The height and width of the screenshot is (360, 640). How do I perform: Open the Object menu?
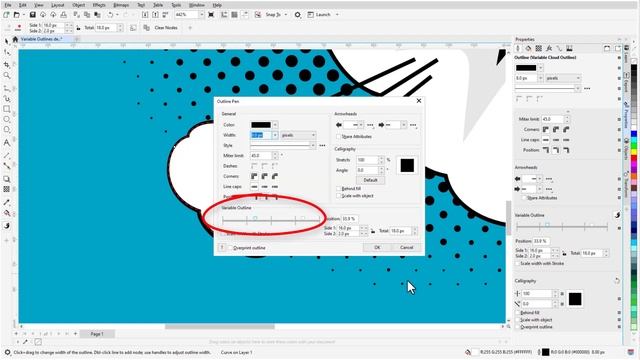click(x=79, y=5)
